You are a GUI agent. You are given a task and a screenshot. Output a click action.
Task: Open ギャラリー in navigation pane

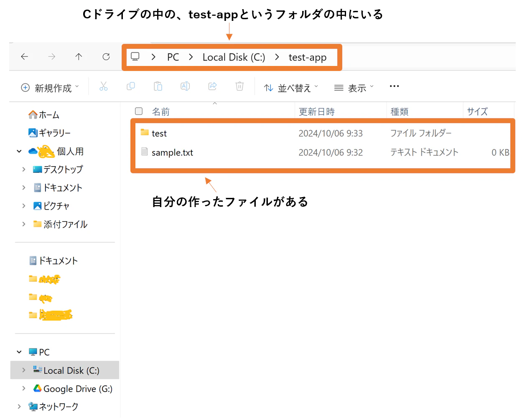tap(49, 133)
